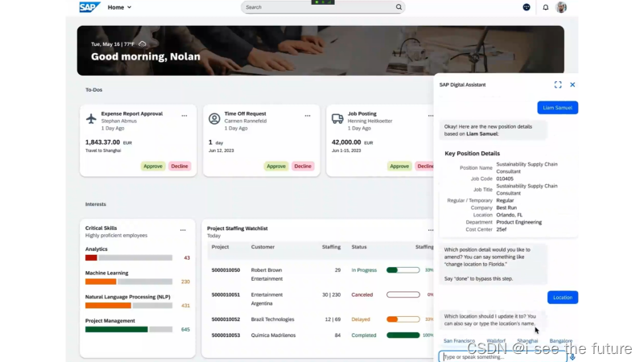Open the notifications bell

tap(546, 7)
